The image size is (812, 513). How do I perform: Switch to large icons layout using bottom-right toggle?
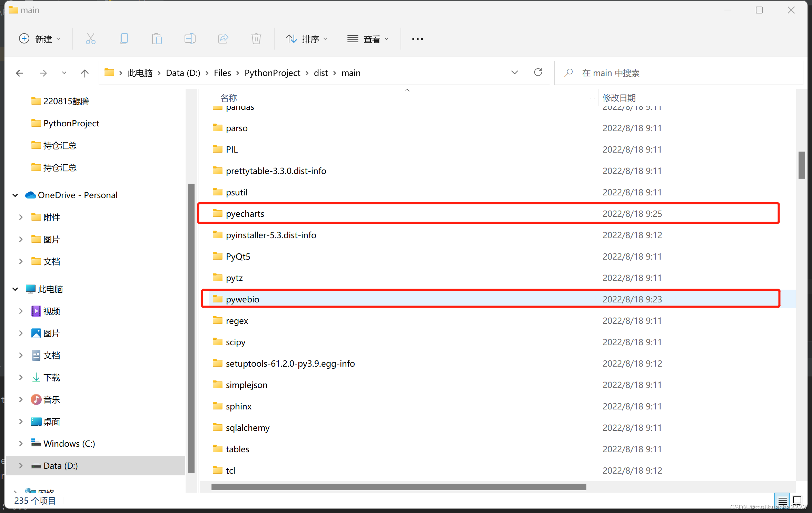(797, 501)
